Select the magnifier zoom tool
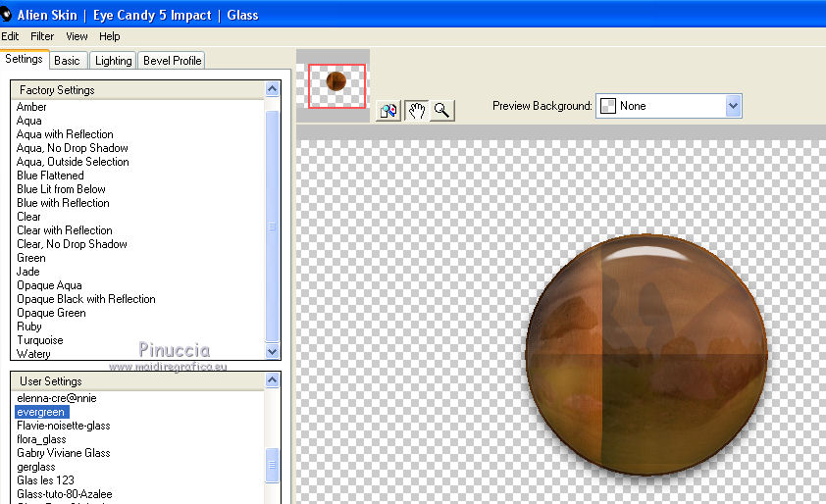 tap(442, 111)
